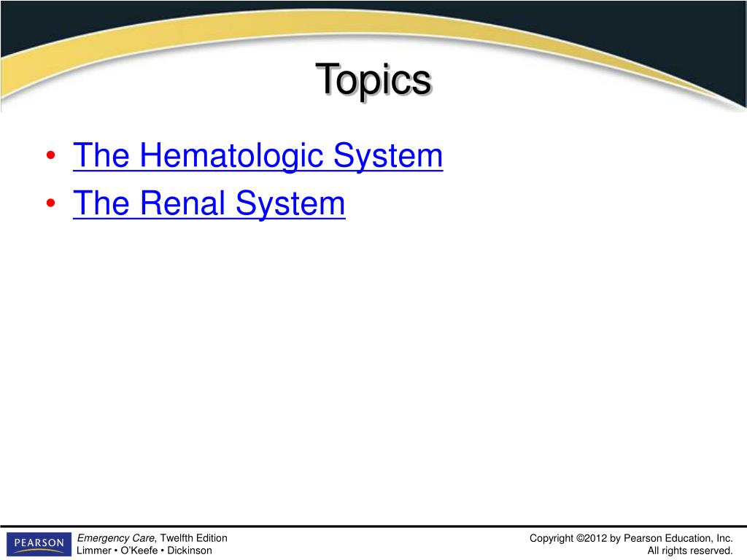
Task: Click 'Limmer • O'Keefe • Dickinson' authors line
Action: (144, 551)
